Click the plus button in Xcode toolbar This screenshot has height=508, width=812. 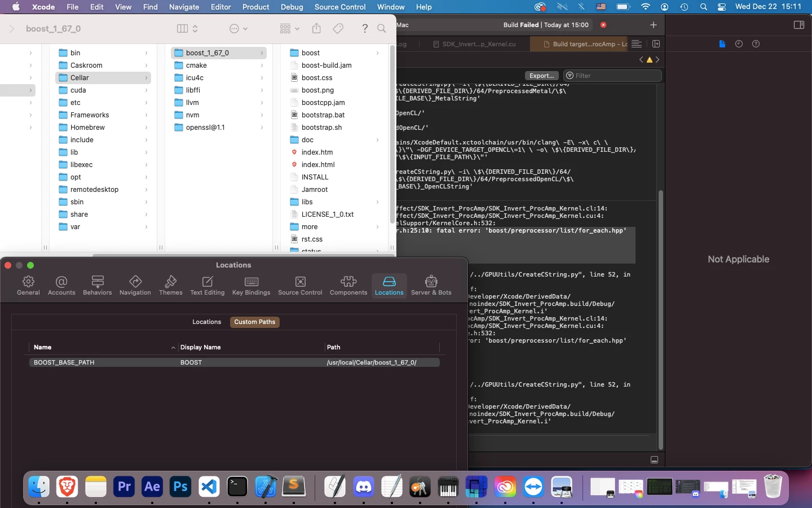tap(654, 25)
